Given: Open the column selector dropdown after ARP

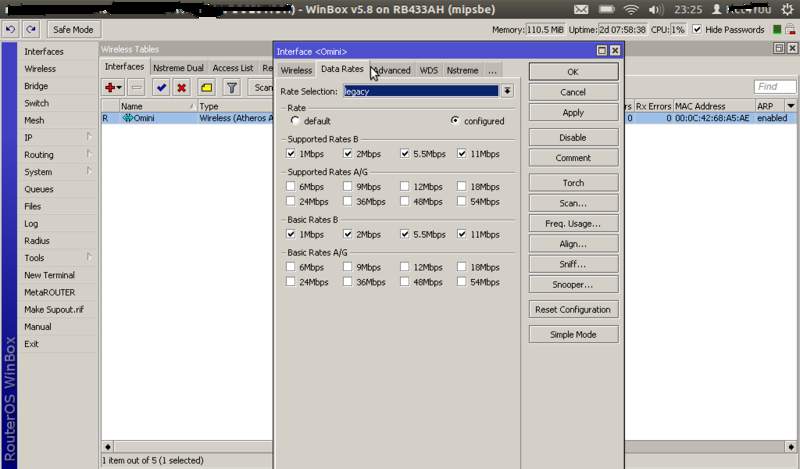Looking at the screenshot, I should click(x=790, y=106).
